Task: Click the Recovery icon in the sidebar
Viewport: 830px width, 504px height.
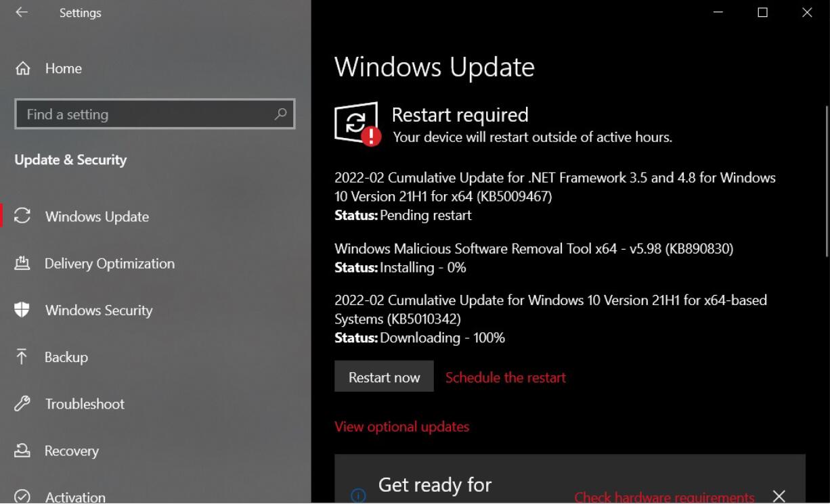Action: [22, 451]
